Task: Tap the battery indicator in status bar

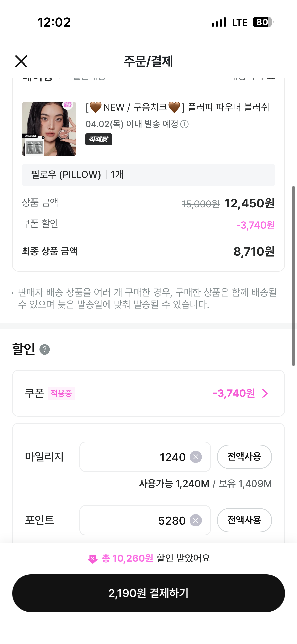Action: (x=263, y=22)
